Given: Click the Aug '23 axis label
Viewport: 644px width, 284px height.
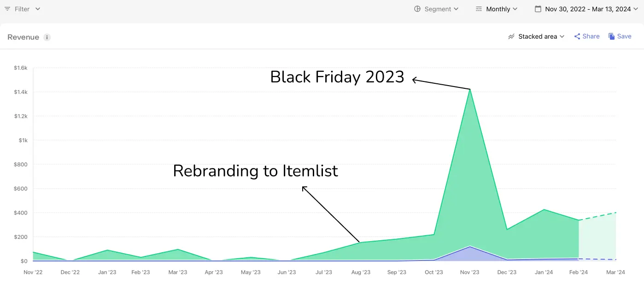Looking at the screenshot, I should pos(361,272).
